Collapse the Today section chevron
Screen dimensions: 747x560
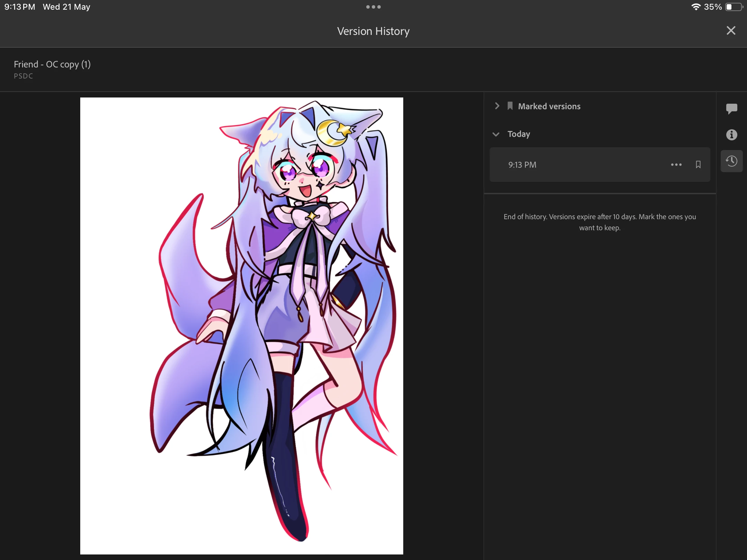[x=496, y=134]
